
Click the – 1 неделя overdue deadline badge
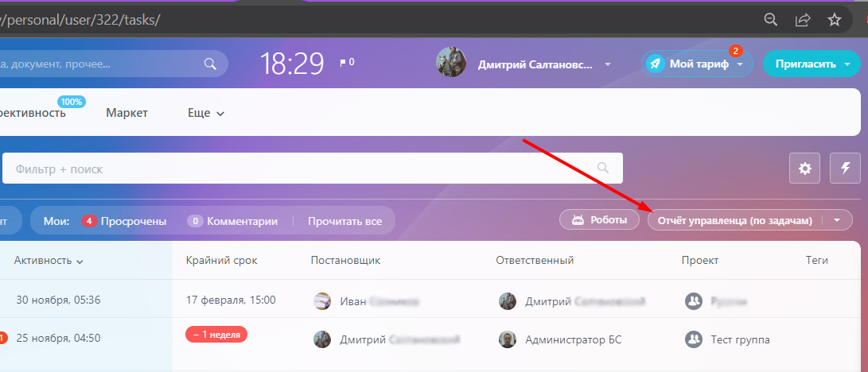216,335
